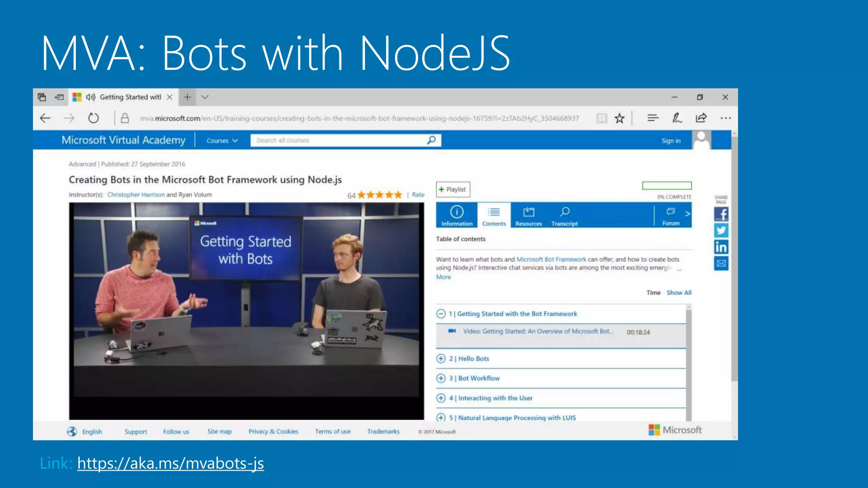
Task: Click the padlock site security icon
Action: 125,118
